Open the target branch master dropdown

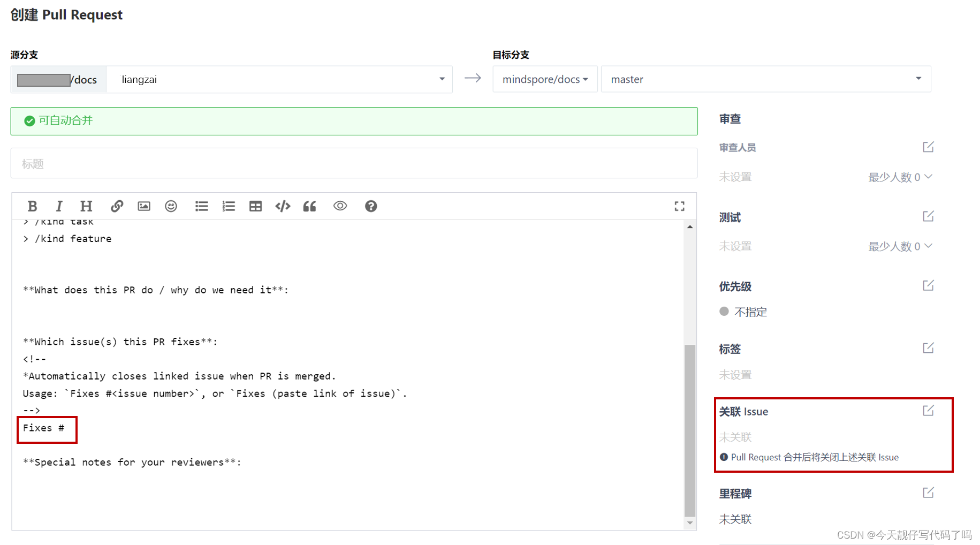click(917, 79)
